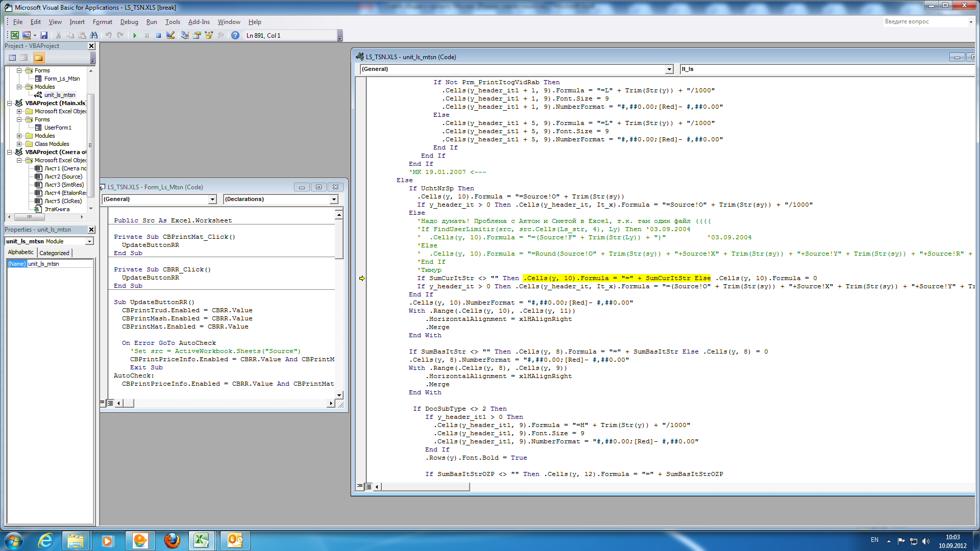Click the Firefox icon on the taskbar
The image size is (980, 551).
tap(172, 540)
